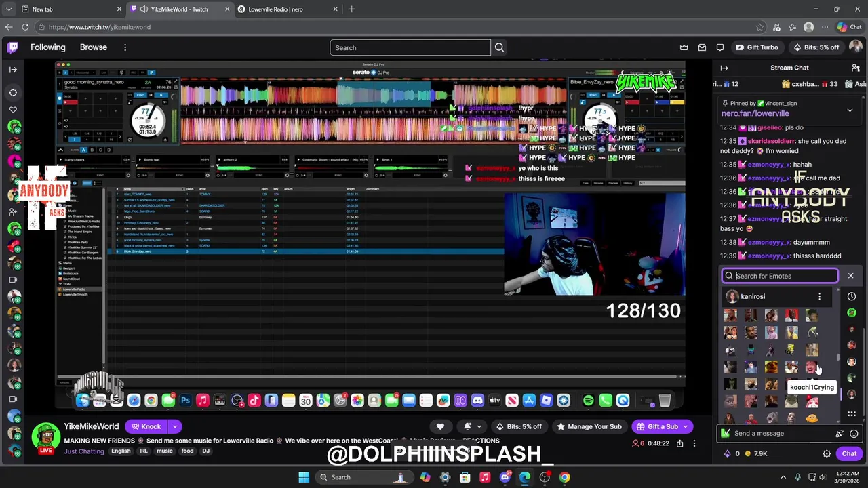Open chat settings gear icon
The height and width of the screenshot is (488, 868).
point(827,453)
